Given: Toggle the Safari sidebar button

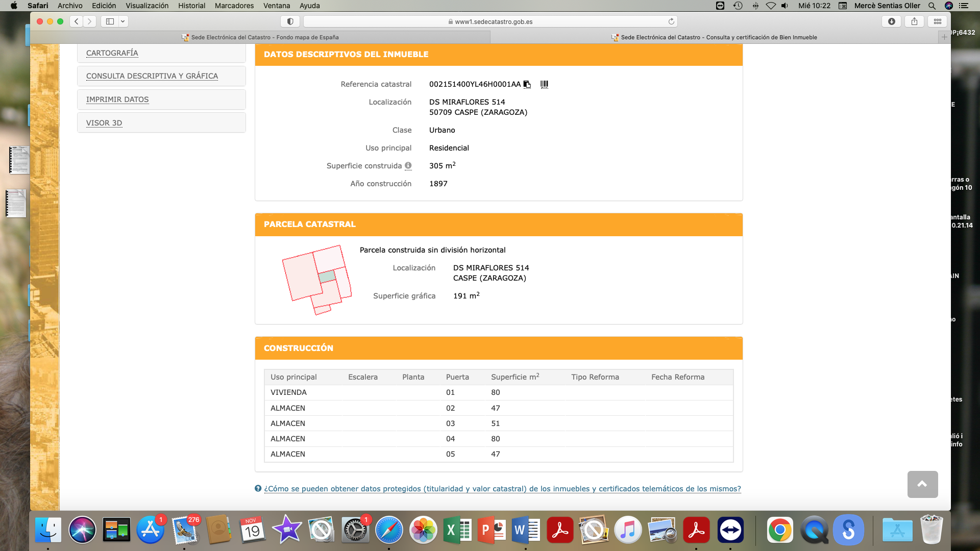Looking at the screenshot, I should (110, 21).
